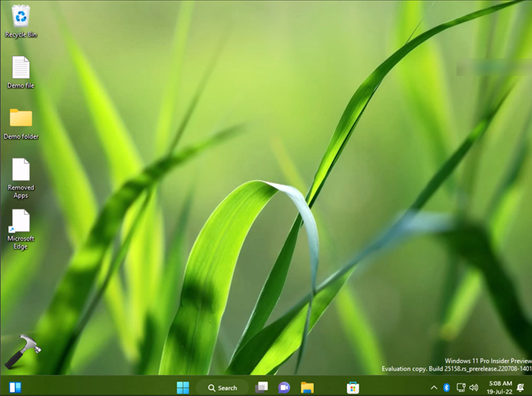Expand the hidden system tray icons chevron

point(433,388)
